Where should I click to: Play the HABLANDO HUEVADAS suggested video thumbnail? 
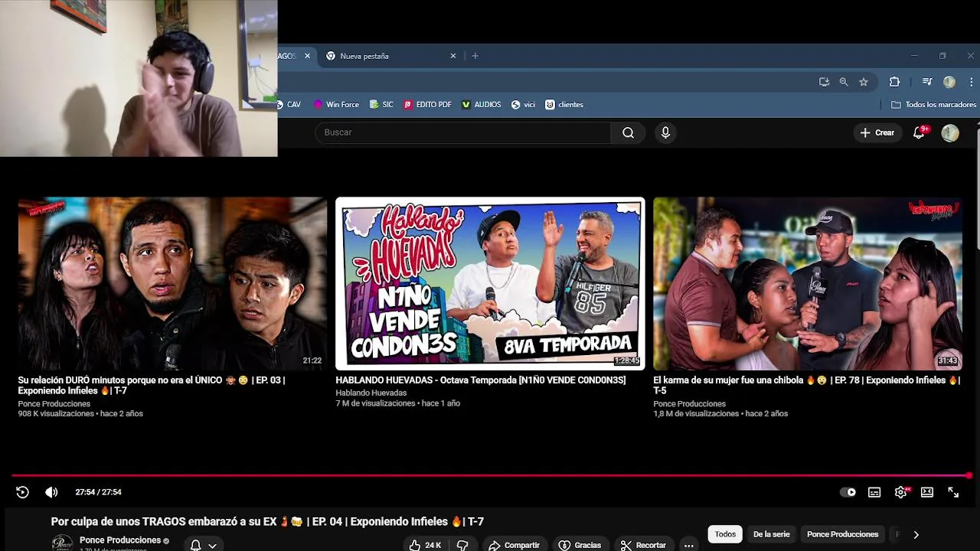[490, 283]
